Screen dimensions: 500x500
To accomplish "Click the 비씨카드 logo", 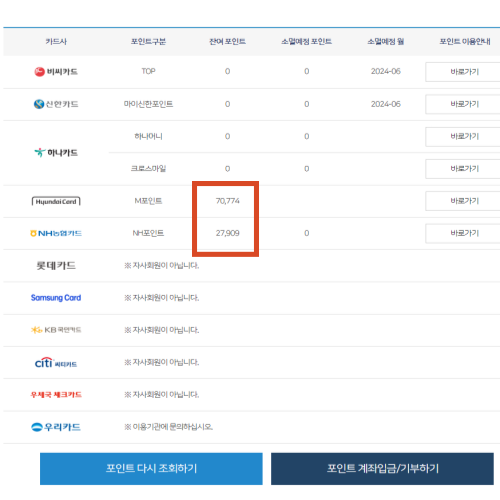I will (x=56, y=72).
